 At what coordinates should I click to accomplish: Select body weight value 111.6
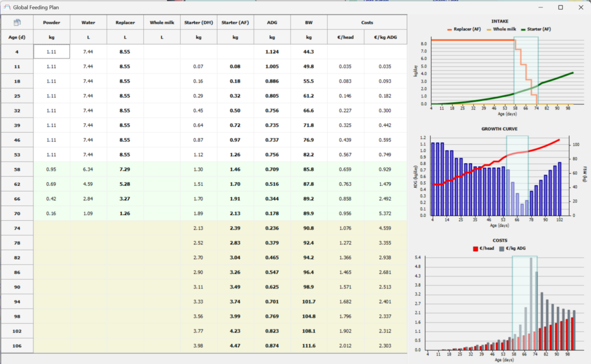click(309, 346)
